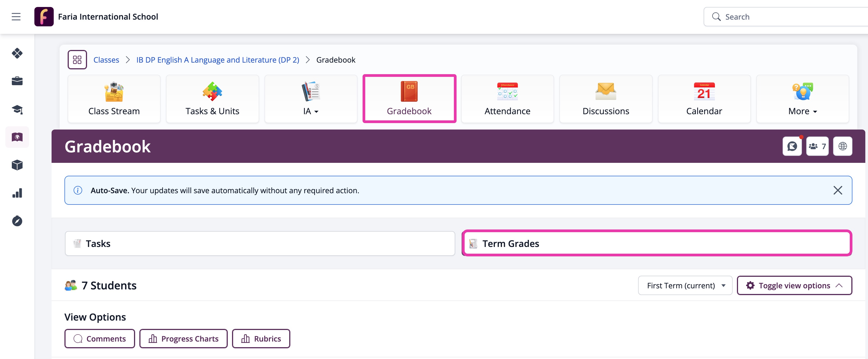Open the compass icon in the sidebar
This screenshot has height=359, width=868.
[x=17, y=221]
